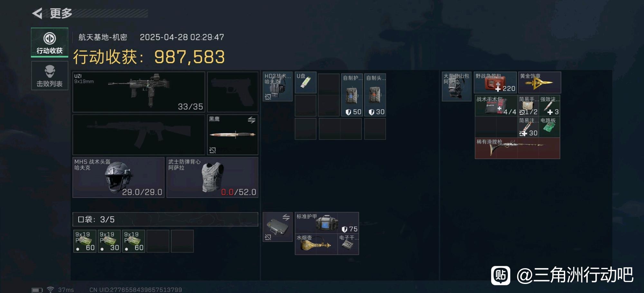Select the 武士防弹背心 armor vest
Viewport: 644px width, 293px height.
(212, 177)
